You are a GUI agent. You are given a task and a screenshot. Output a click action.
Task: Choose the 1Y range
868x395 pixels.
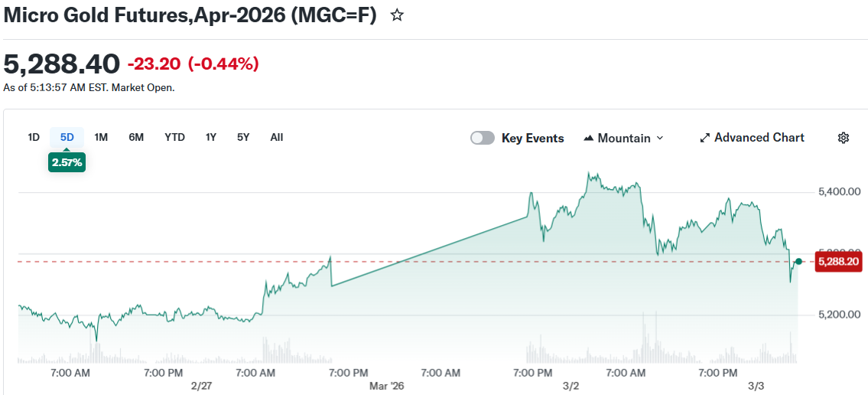pyautogui.click(x=211, y=137)
